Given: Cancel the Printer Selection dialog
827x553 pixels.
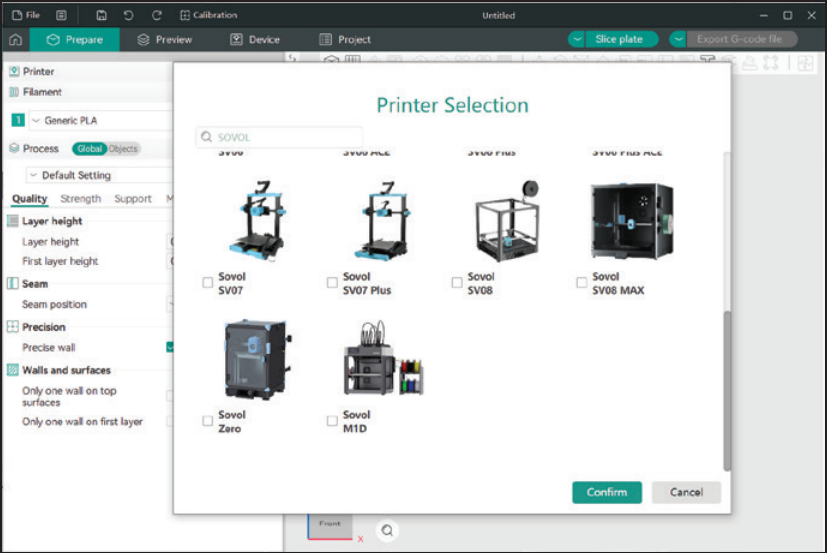Looking at the screenshot, I should tap(686, 492).
